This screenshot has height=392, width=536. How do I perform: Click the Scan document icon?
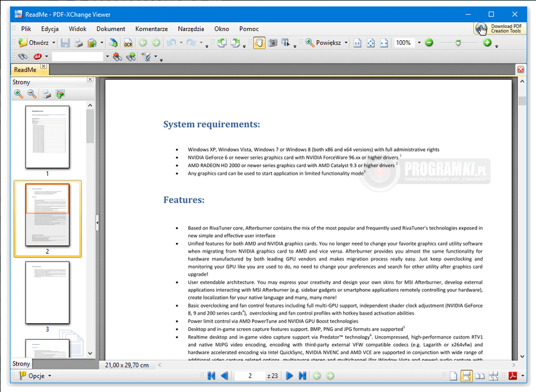(114, 43)
